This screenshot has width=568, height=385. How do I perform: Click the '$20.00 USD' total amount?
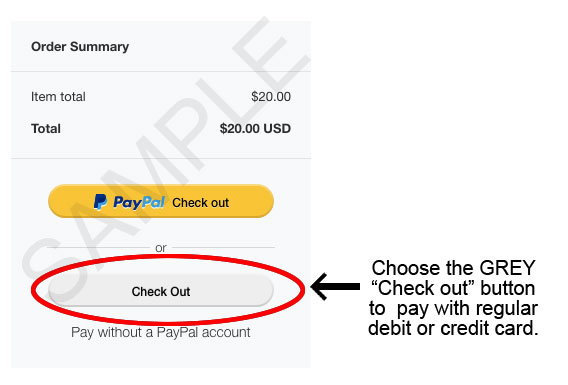[x=255, y=129]
